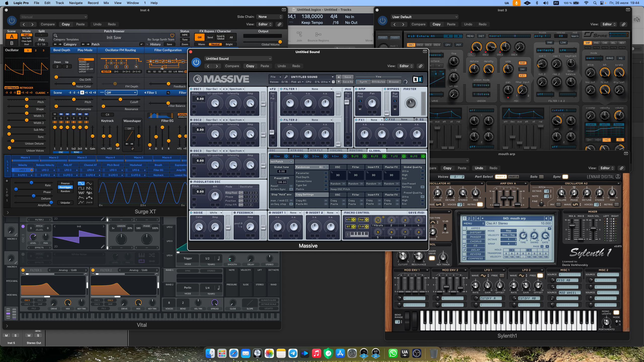Click Spotlight search icon in menu bar
The width and height of the screenshot is (644, 362).
(595, 3)
